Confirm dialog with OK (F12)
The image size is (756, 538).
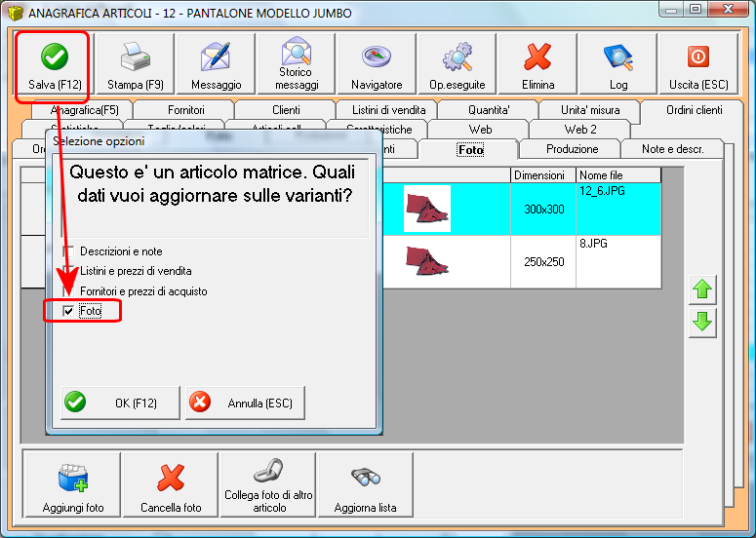tap(121, 403)
